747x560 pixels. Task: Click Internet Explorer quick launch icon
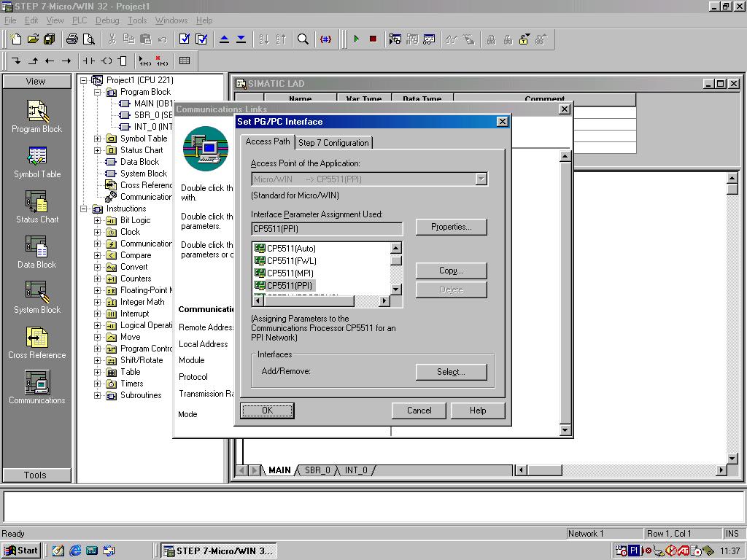75,551
